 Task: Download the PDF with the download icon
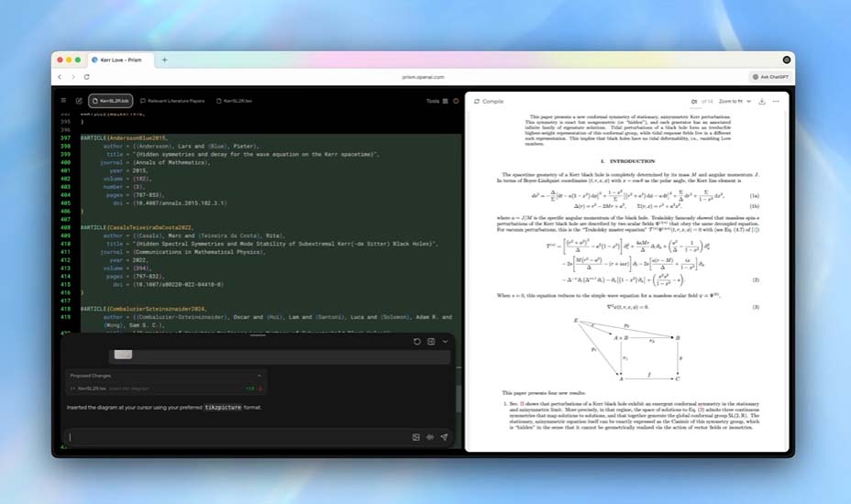(x=762, y=102)
